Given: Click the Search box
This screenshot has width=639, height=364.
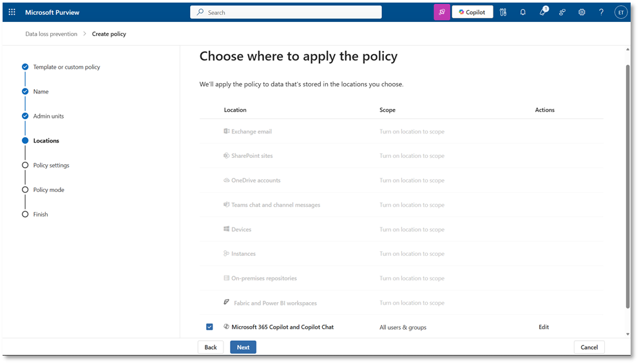Looking at the screenshot, I should (x=286, y=12).
